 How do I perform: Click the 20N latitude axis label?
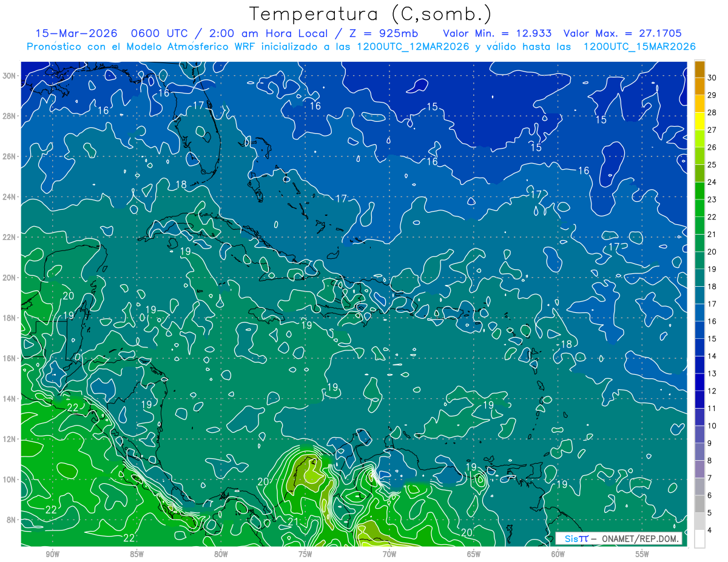10,278
